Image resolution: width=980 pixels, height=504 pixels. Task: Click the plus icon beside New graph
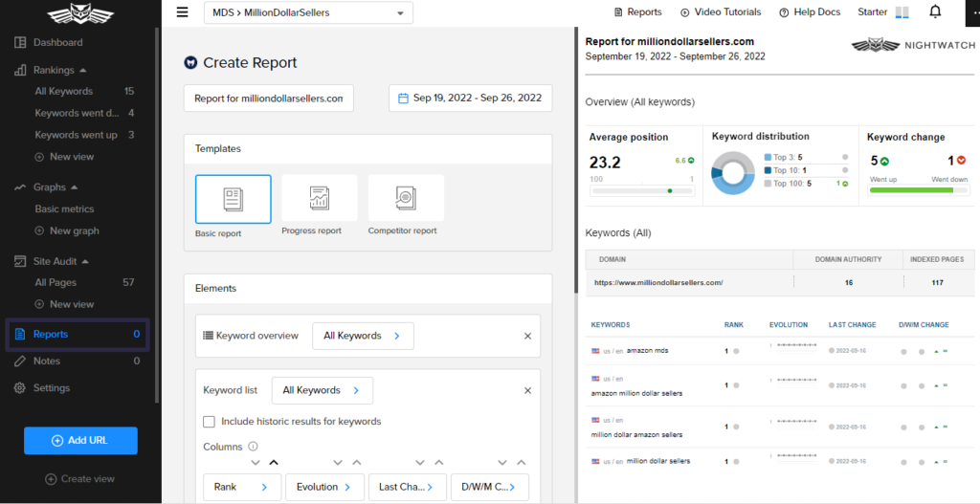point(39,230)
